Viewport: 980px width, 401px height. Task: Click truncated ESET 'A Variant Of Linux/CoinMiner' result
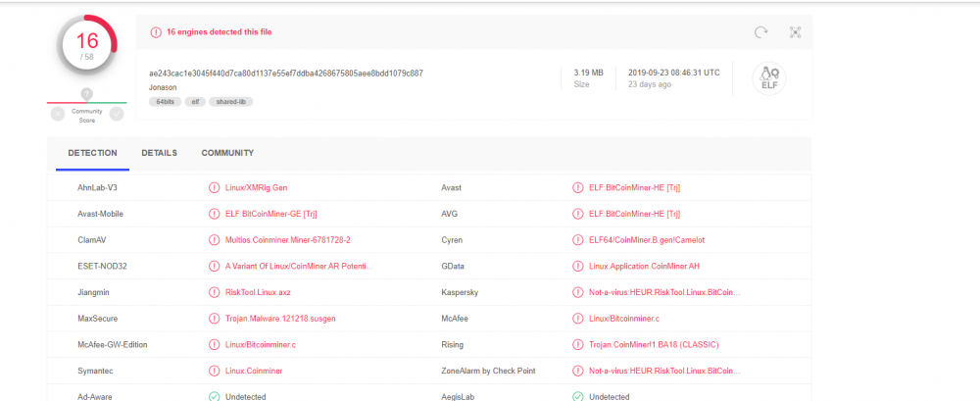click(x=299, y=267)
